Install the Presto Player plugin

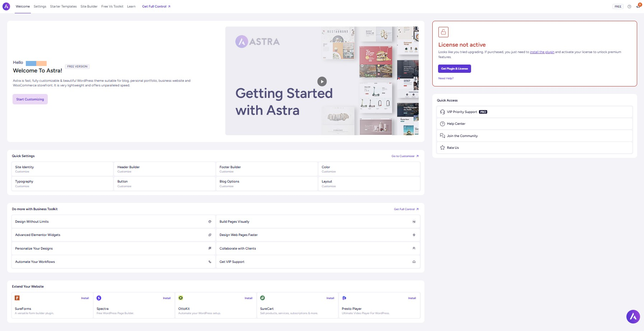coord(412,298)
